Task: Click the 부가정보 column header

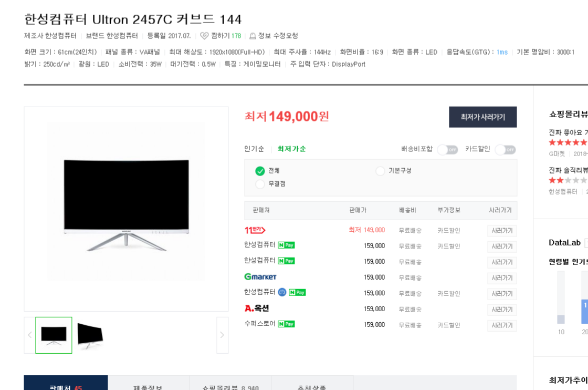Action: (449, 210)
